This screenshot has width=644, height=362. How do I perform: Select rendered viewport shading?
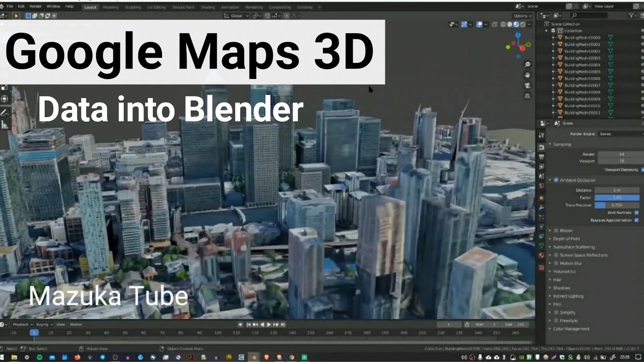click(523, 25)
